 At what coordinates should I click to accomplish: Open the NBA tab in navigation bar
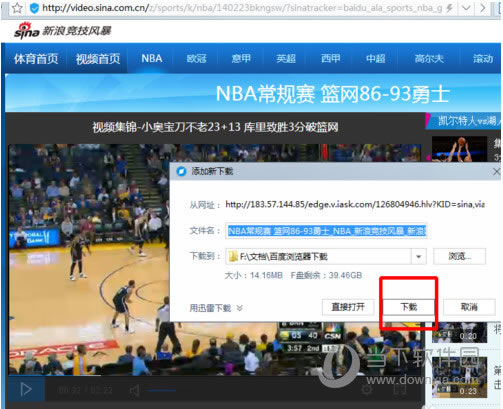coord(152,59)
